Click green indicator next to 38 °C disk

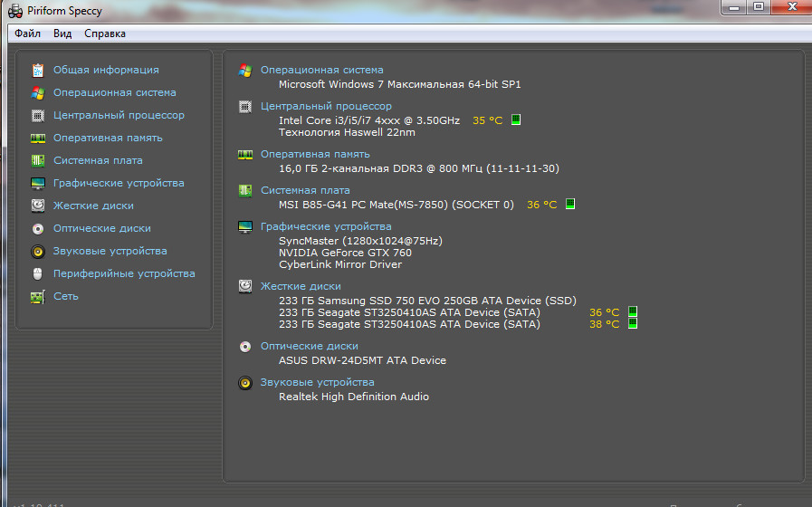pos(632,323)
